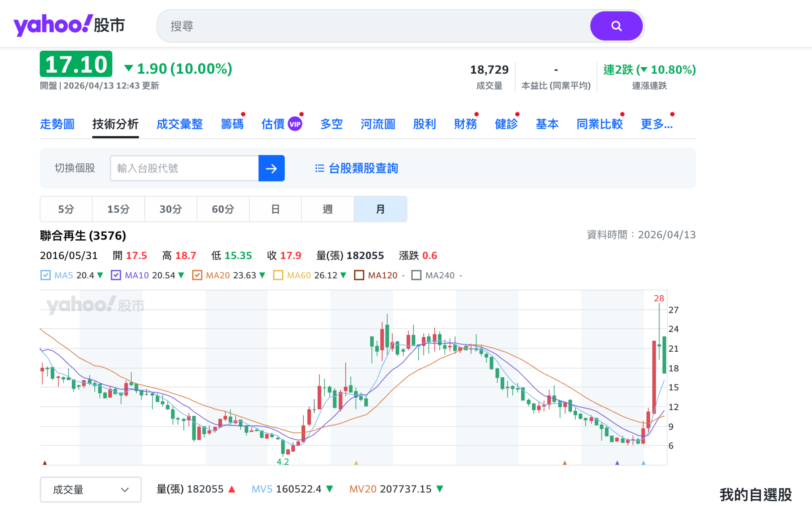Click the 輸入台股代號 input field
Viewport: 812px width, 506px height.
coord(184,169)
